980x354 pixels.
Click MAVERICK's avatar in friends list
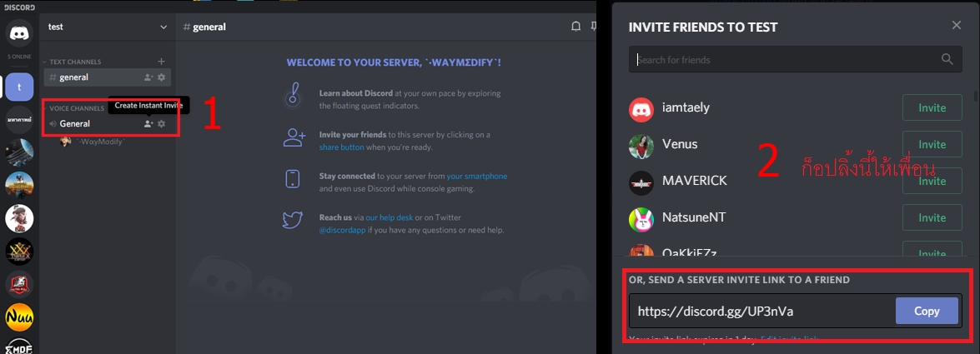coord(641,183)
